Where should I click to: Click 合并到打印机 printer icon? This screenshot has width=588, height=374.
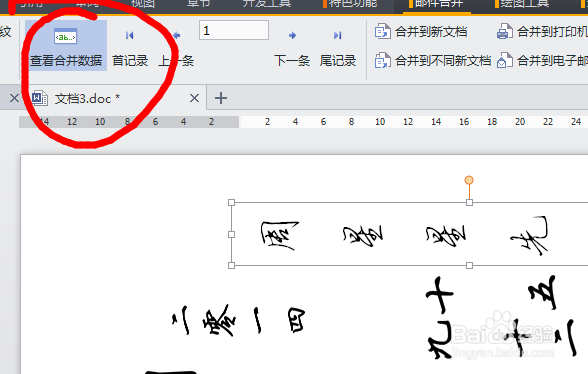505,32
